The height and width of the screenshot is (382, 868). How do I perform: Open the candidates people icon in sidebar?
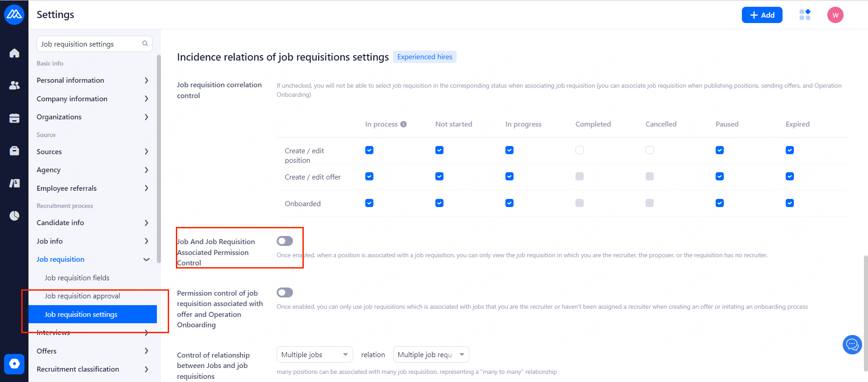point(14,85)
